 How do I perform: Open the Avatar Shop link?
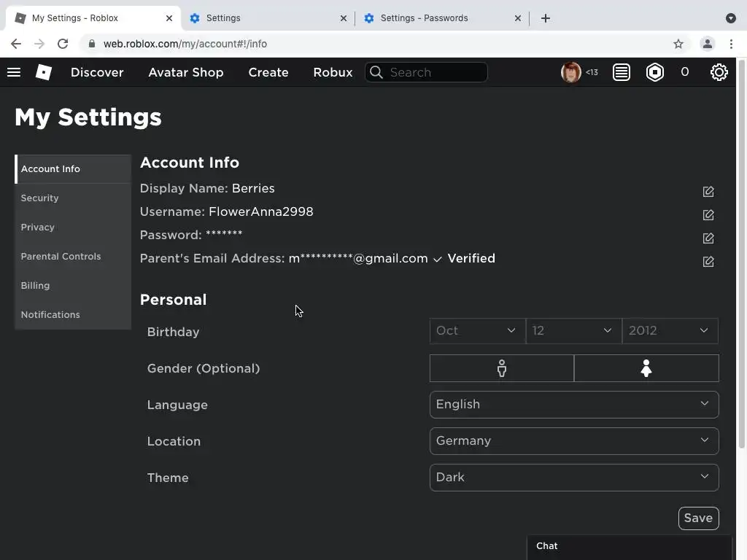coord(186,72)
